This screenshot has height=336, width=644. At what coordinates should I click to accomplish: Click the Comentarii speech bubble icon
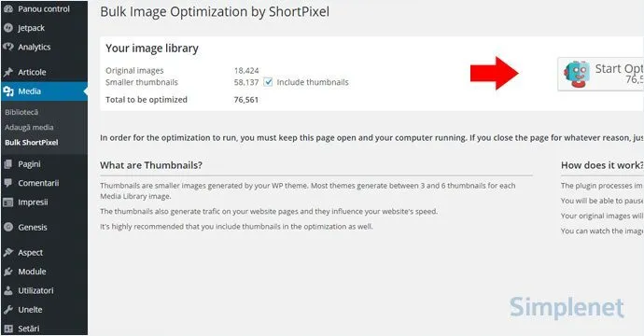8,183
